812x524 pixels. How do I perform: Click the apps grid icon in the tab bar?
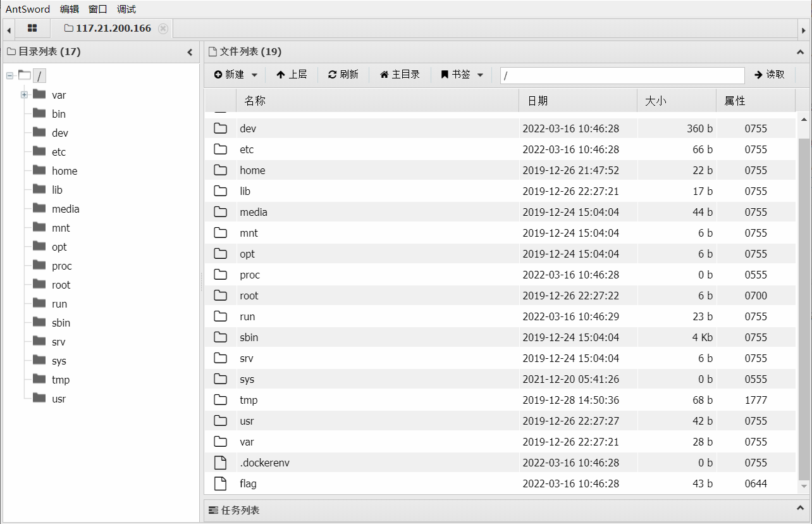pos(32,28)
